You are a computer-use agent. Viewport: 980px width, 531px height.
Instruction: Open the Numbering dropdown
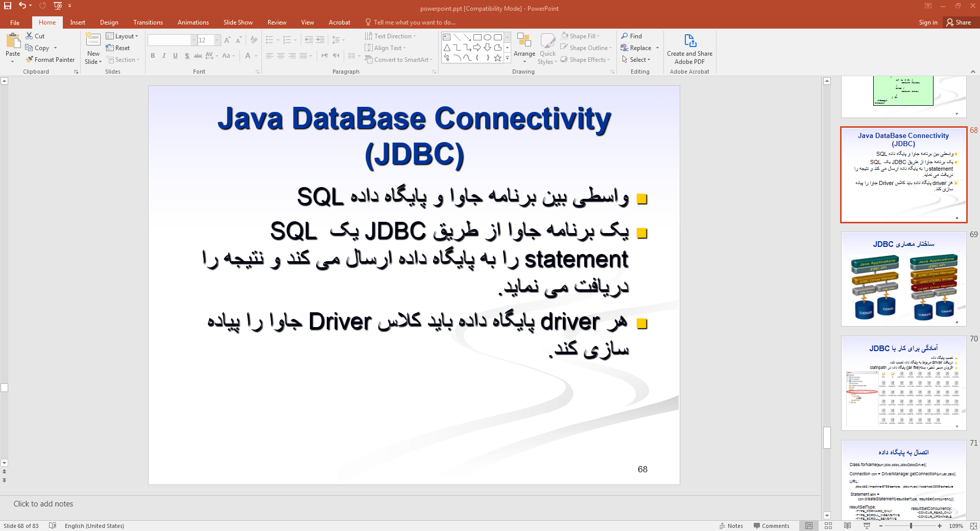pyautogui.click(x=295, y=40)
